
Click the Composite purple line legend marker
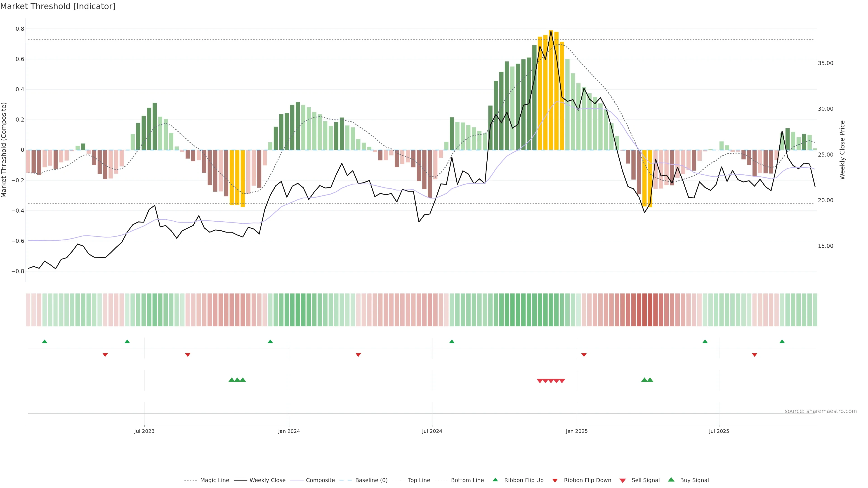tap(297, 480)
